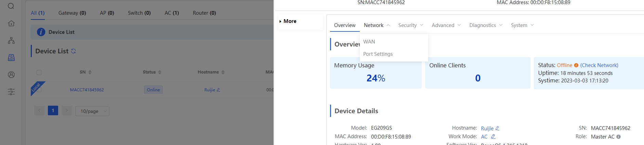Screen dimensions: 644x145
Task: Edit hostname Ruijie pencil icon in Device Details
Action: point(497,128)
